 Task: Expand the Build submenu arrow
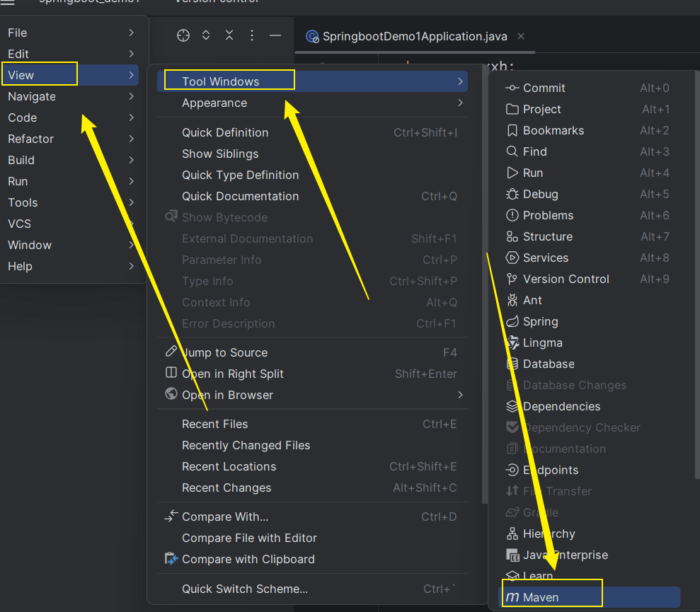pos(131,160)
